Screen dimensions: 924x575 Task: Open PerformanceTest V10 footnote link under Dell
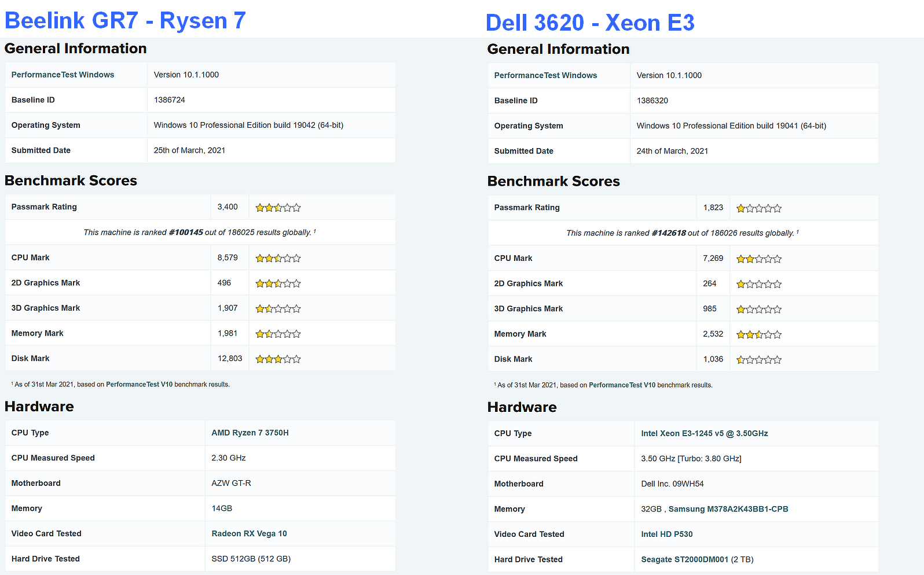coord(622,385)
